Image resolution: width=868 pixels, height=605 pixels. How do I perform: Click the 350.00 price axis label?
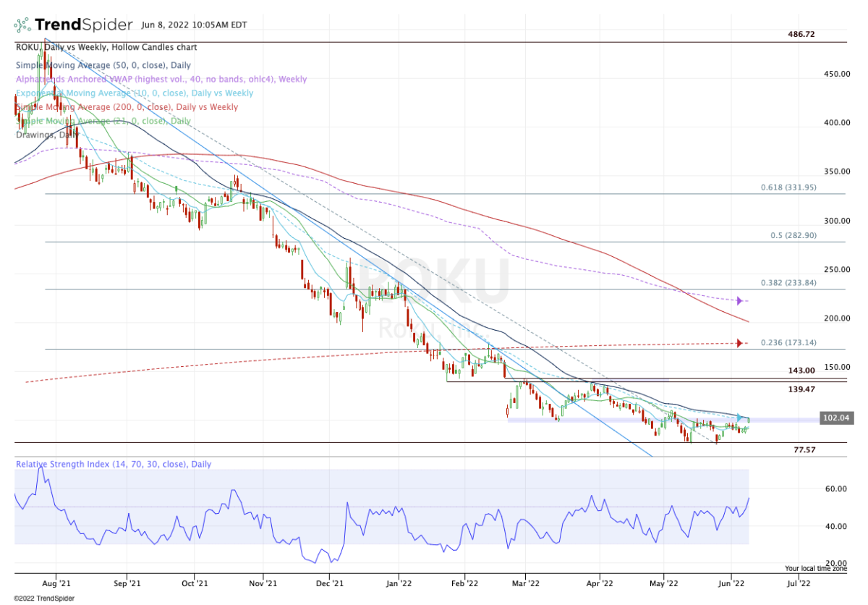835,172
